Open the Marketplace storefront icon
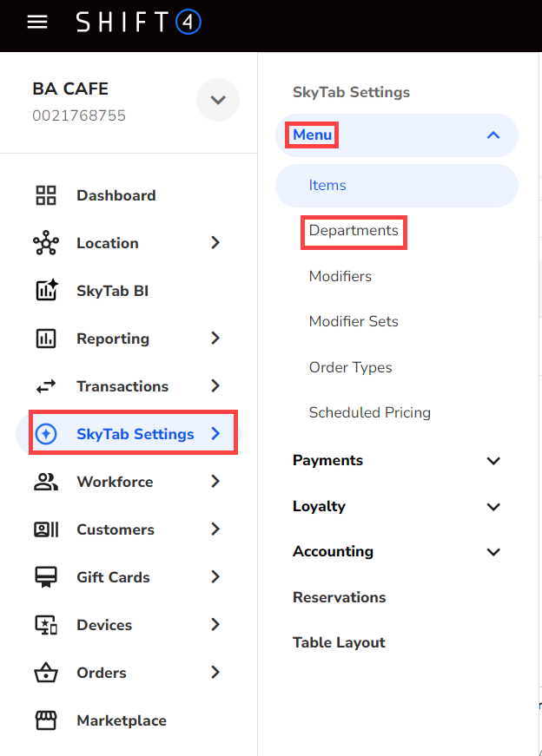 [x=45, y=720]
